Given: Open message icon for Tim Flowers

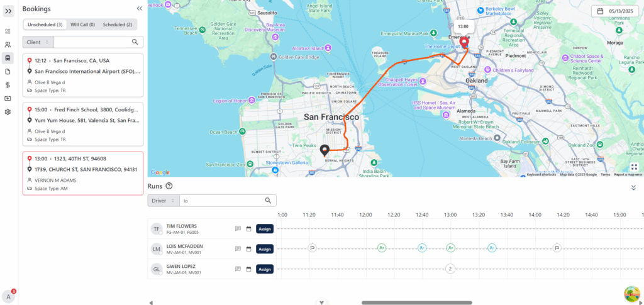Looking at the screenshot, I should pyautogui.click(x=238, y=229).
